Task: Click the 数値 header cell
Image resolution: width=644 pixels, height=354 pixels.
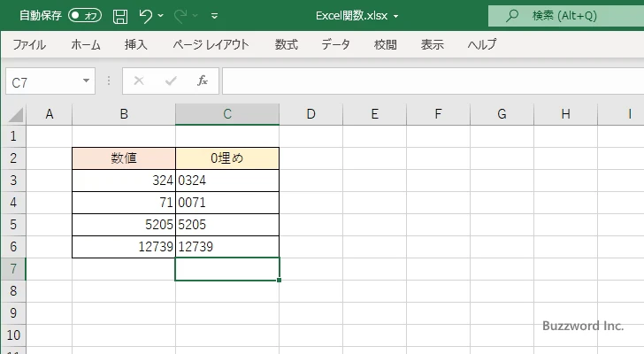Action: [x=124, y=158]
